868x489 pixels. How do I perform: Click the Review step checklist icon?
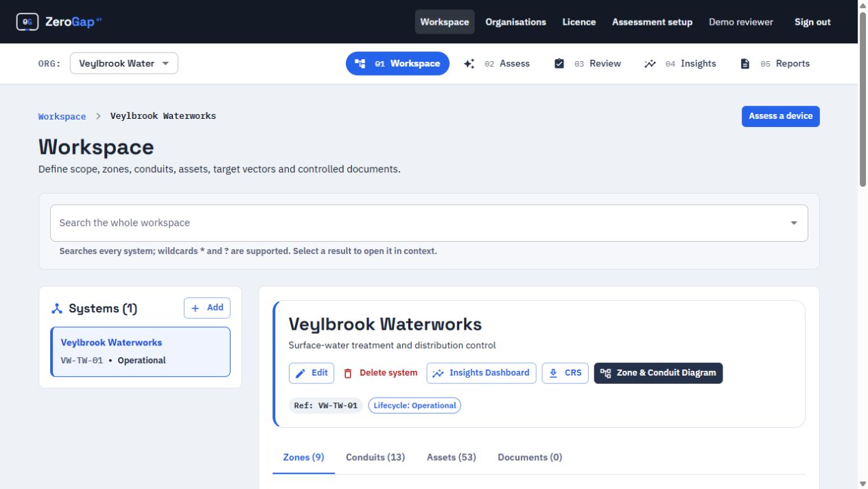pyautogui.click(x=559, y=64)
